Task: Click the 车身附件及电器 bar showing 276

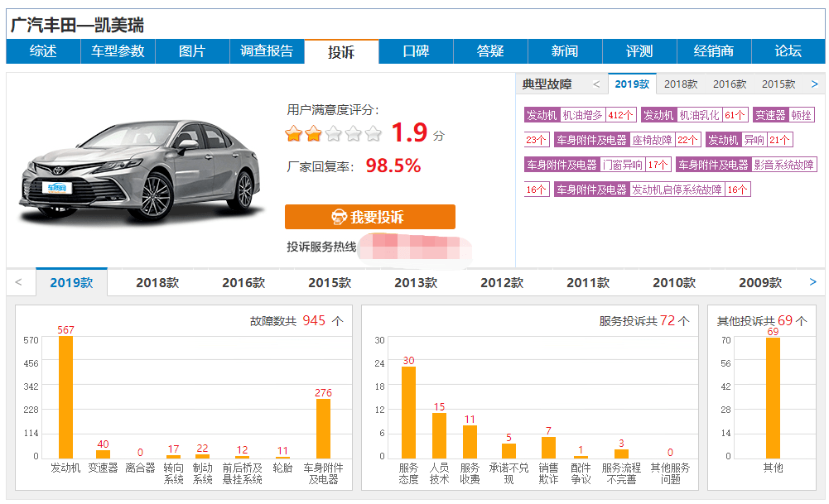Action: tap(323, 428)
